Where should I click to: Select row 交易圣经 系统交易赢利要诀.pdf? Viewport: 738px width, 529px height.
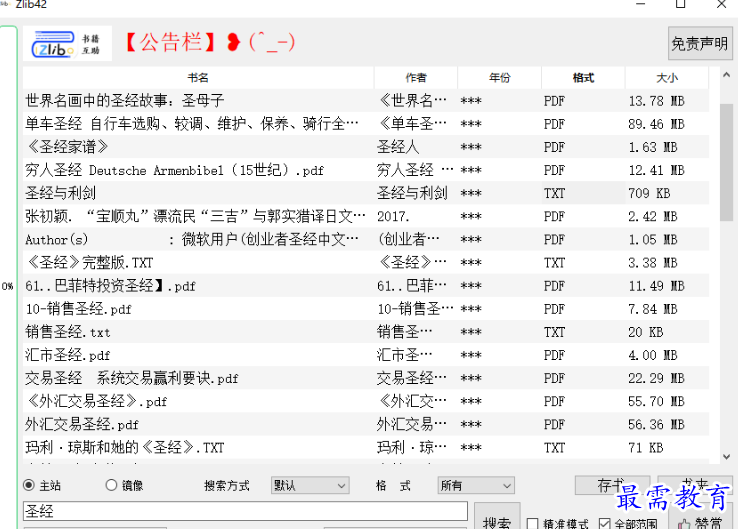366,378
